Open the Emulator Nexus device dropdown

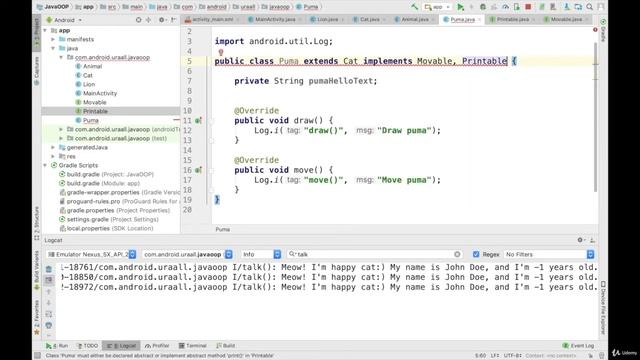[91, 254]
